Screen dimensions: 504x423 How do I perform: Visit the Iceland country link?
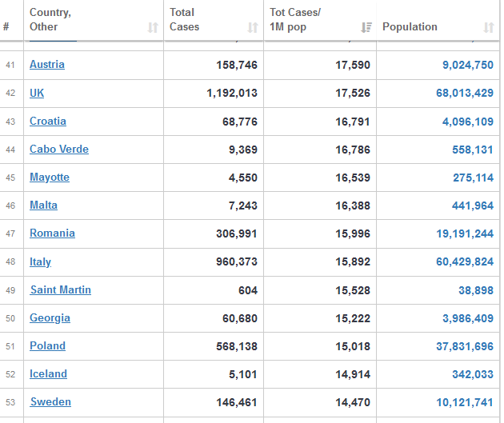[x=48, y=373]
